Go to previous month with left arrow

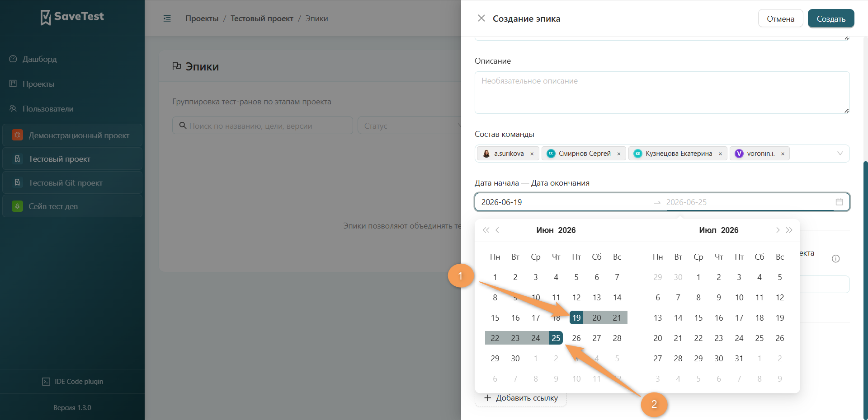497,230
